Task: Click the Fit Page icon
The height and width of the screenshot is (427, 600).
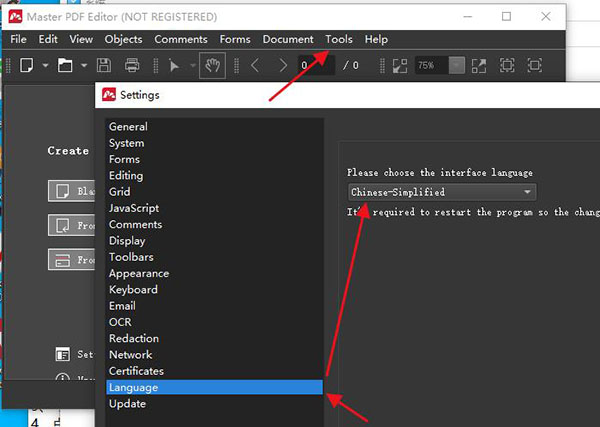Action: pyautogui.click(x=507, y=65)
